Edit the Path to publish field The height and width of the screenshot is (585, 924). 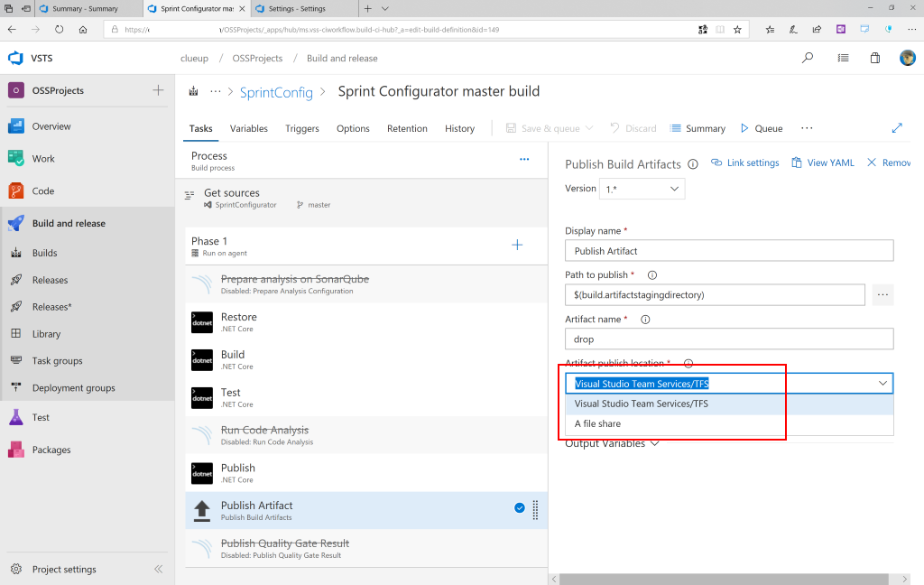715,295
